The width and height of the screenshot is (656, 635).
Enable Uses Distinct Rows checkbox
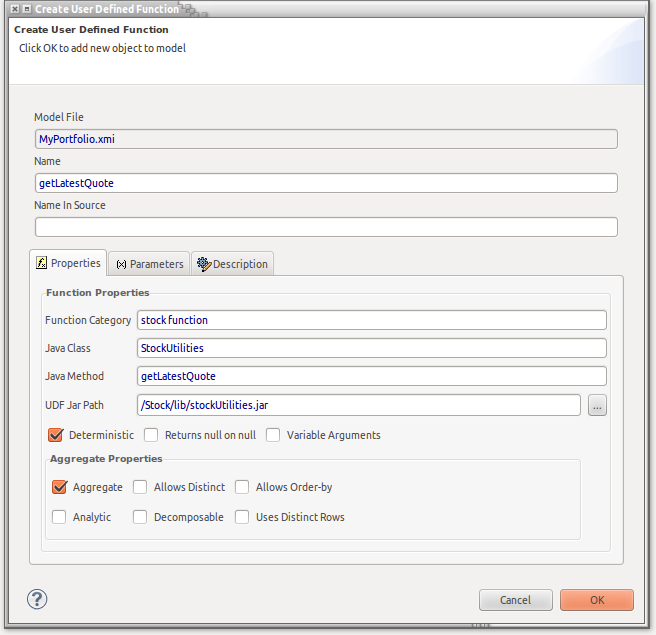(242, 517)
